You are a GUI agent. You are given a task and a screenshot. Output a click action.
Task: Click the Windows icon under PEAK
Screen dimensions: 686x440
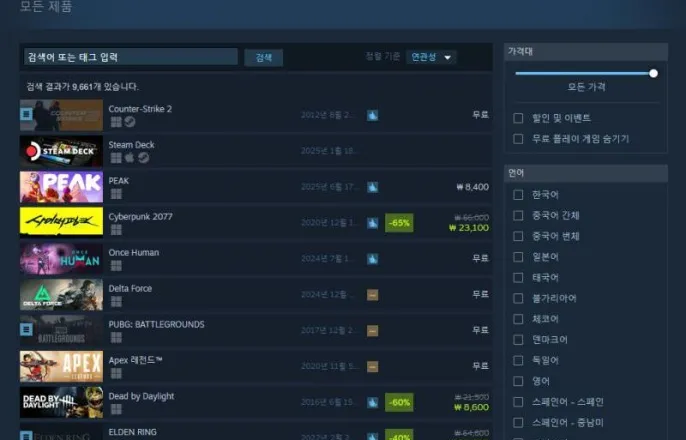116,194
